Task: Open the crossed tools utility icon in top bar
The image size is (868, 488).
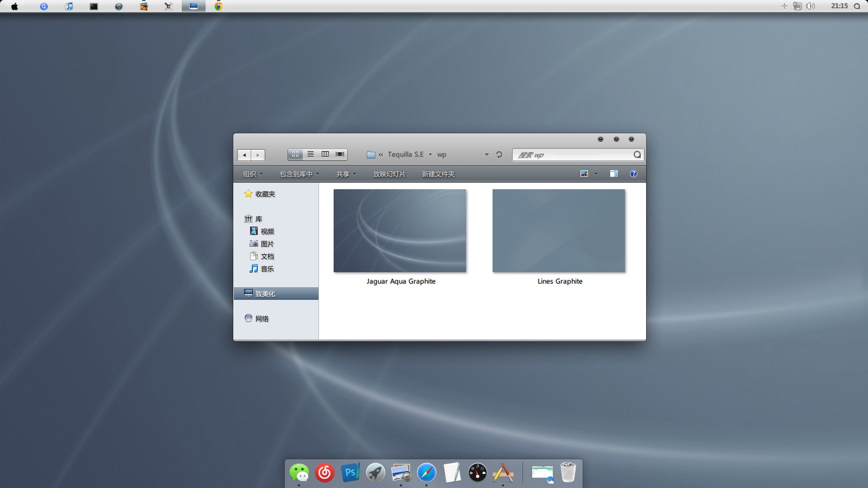Action: (x=169, y=7)
